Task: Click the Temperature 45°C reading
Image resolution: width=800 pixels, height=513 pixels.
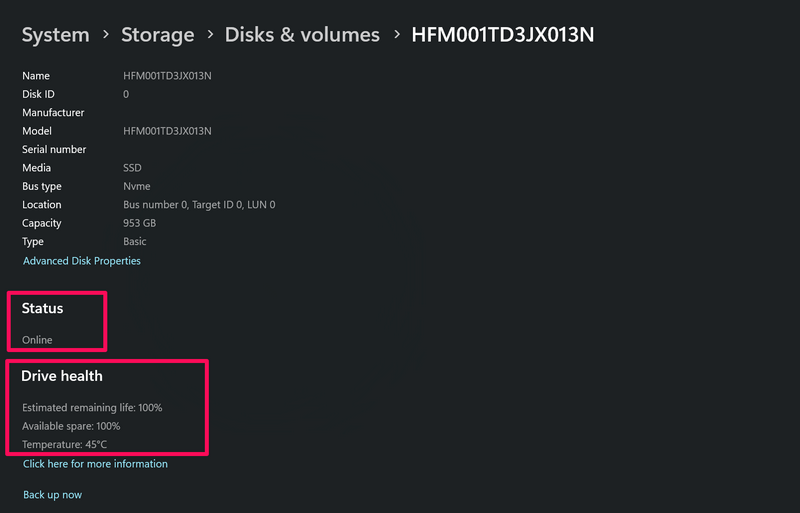Action: (64, 444)
